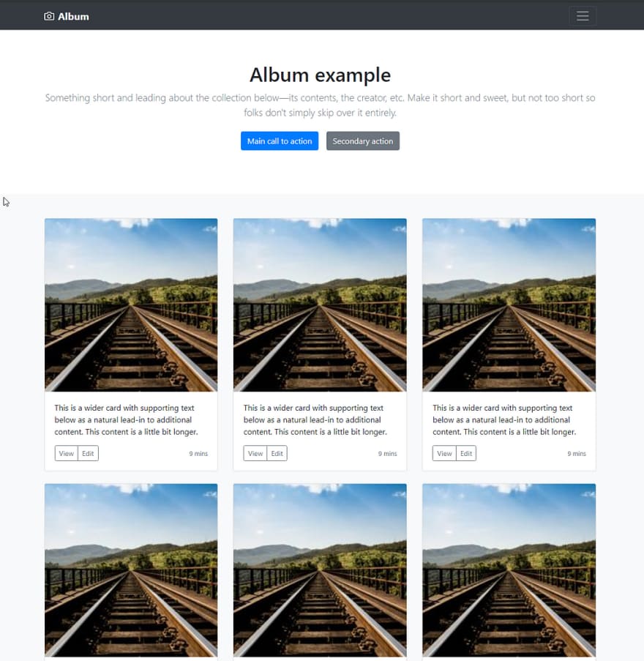This screenshot has height=661, width=644.
Task: Click View on first row left card
Action: [66, 453]
